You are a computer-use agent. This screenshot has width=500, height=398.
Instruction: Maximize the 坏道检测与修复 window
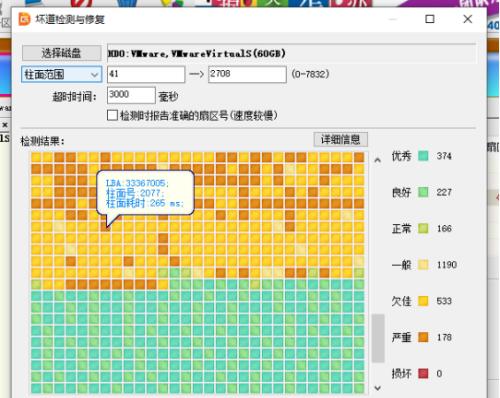click(x=430, y=19)
